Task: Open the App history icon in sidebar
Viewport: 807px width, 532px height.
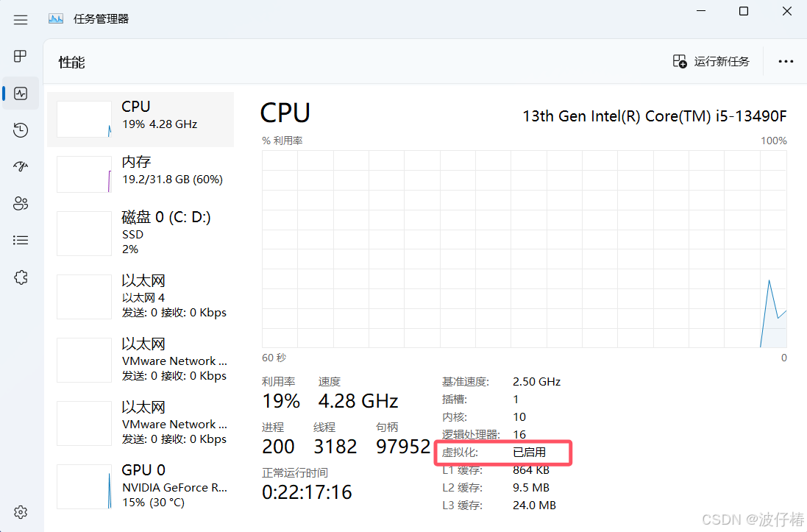Action: pyautogui.click(x=21, y=130)
